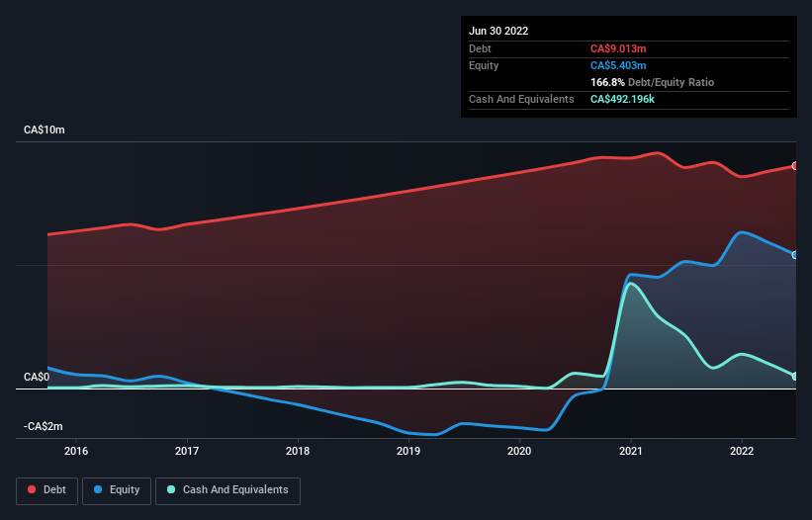The height and width of the screenshot is (520, 812).
Task: Click the Debt row label in tooltip
Action: [480, 48]
